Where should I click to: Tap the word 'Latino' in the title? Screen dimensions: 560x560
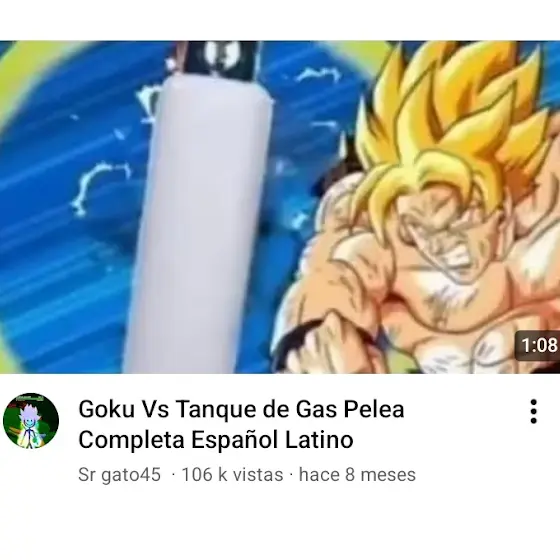(319, 440)
